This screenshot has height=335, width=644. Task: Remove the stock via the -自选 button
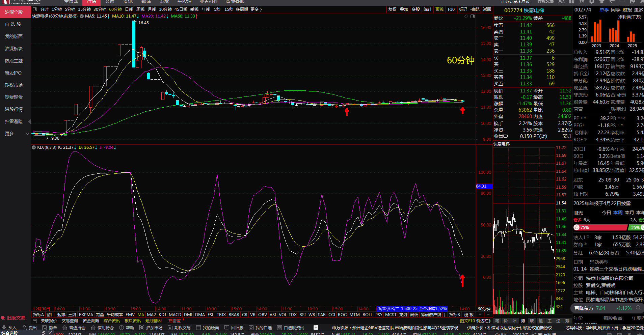475,9
